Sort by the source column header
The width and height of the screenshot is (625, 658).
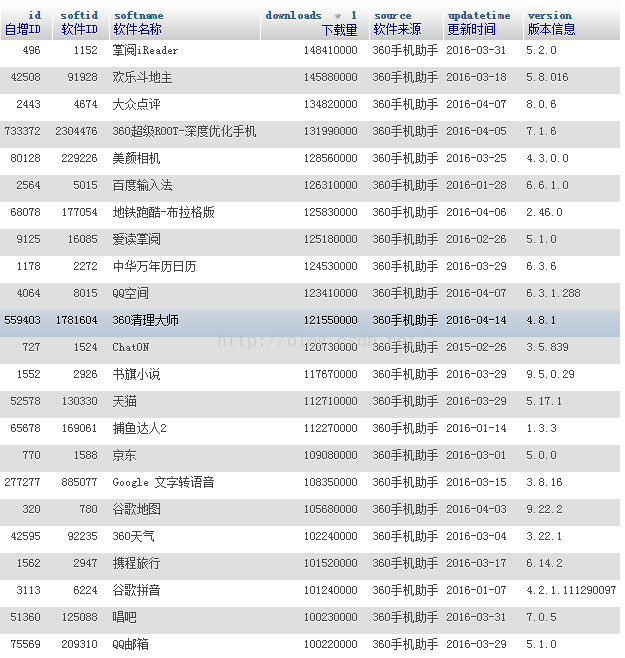(x=393, y=15)
